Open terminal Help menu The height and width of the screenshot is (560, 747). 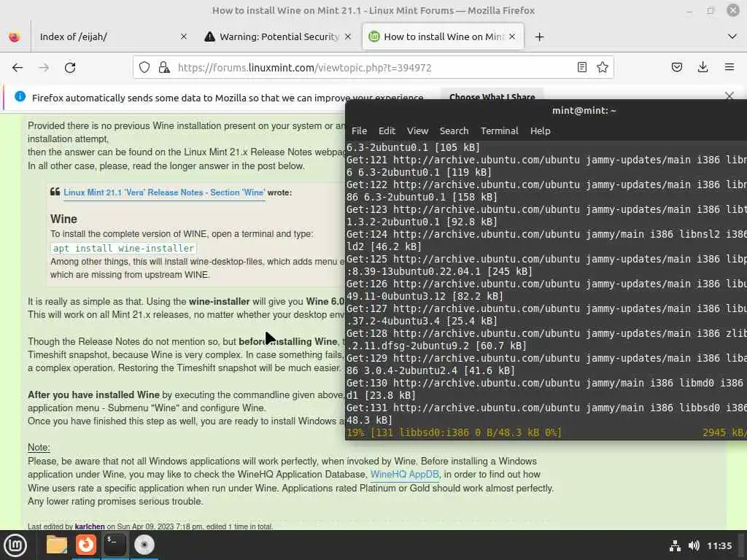[541, 131]
